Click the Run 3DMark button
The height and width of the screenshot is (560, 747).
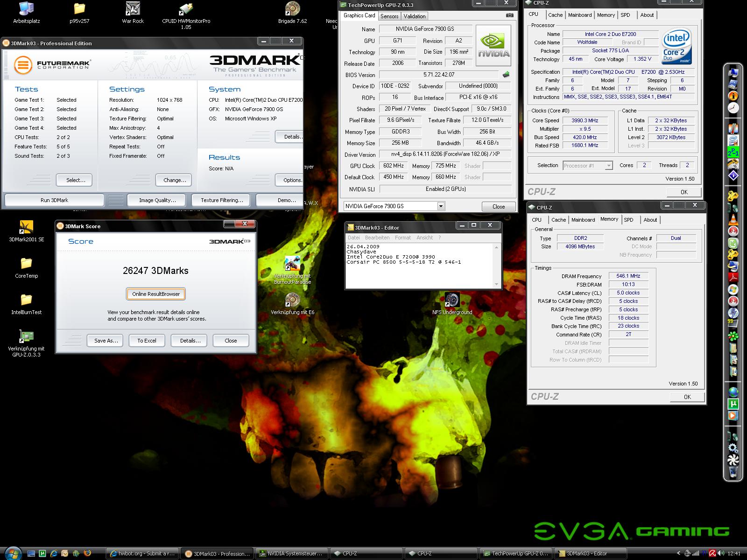tap(54, 200)
